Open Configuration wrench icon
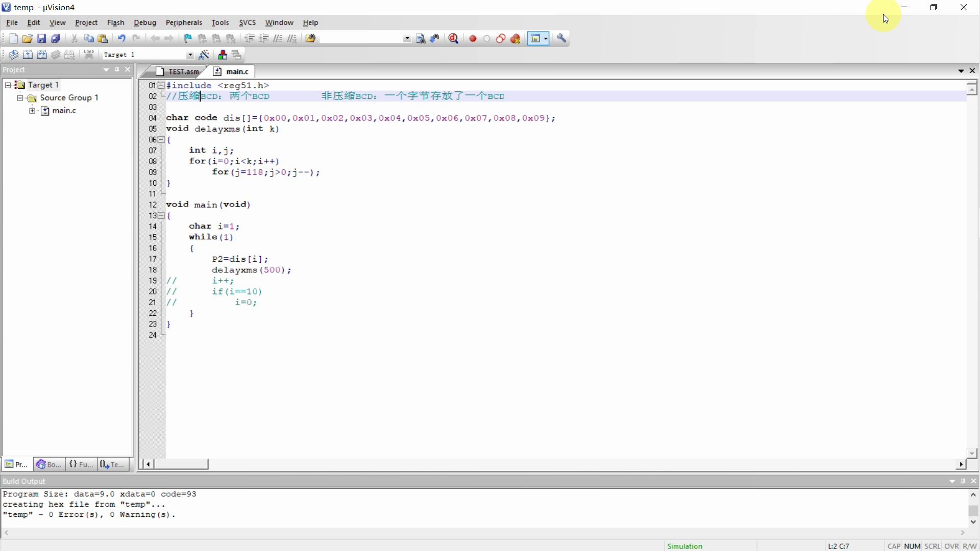Viewport: 980px width, 551px height. (561, 39)
